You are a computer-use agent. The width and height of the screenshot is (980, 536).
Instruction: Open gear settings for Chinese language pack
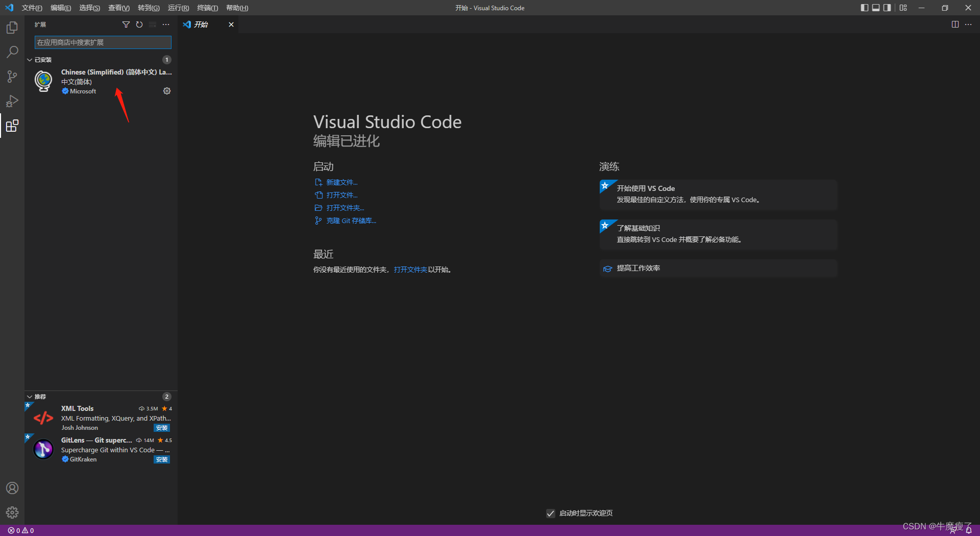[x=167, y=91]
